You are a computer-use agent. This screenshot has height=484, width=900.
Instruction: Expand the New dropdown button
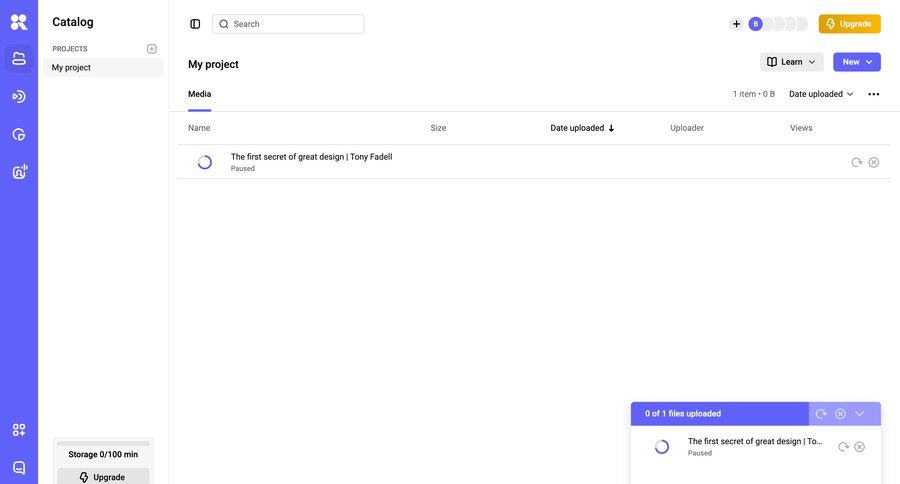[857, 62]
